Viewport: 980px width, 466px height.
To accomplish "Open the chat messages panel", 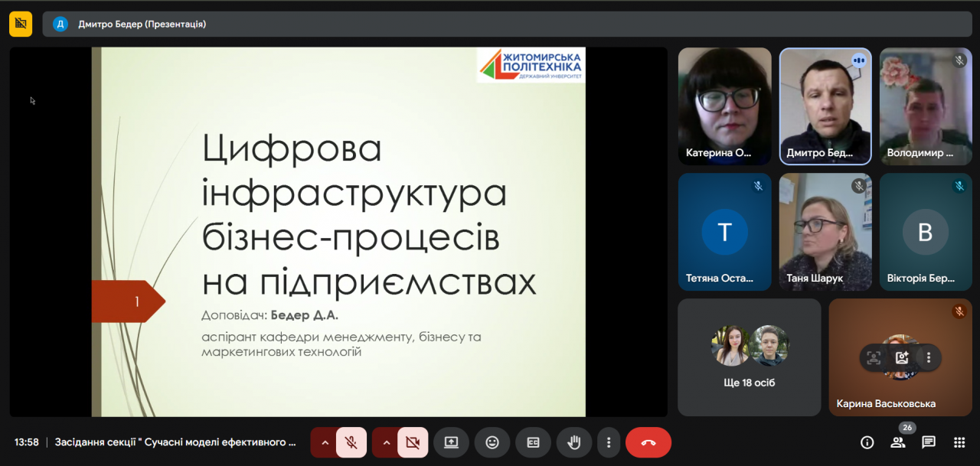I will 929,442.
